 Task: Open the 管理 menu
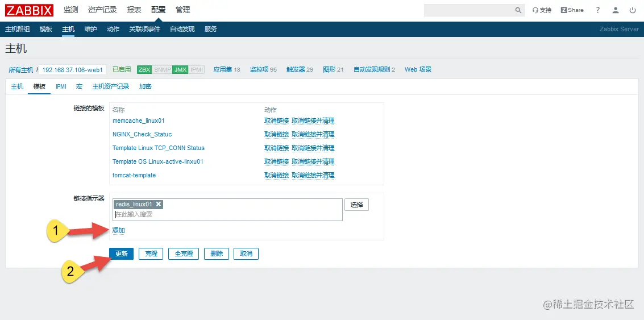(x=183, y=10)
